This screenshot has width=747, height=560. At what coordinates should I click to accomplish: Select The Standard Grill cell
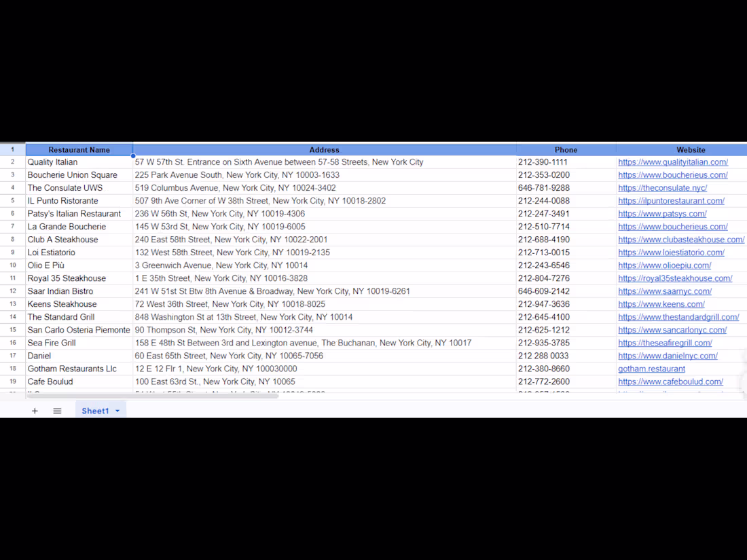(79, 317)
